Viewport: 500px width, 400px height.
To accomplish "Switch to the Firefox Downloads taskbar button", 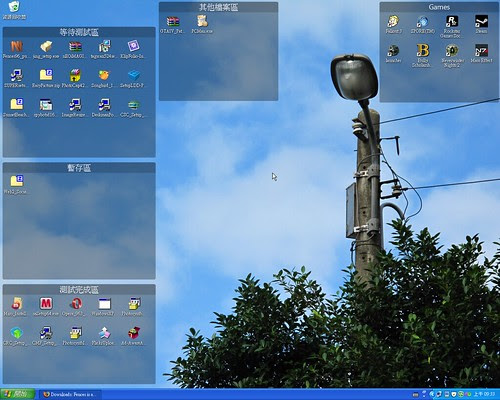I will tap(69, 394).
